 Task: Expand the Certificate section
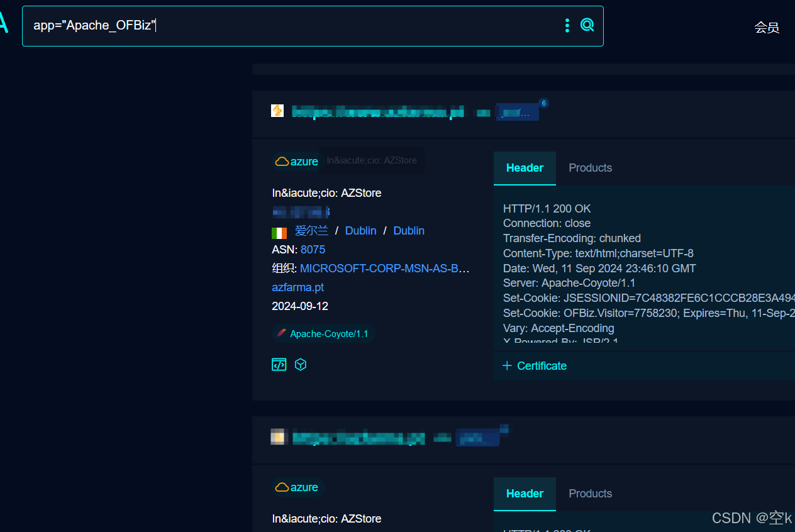click(x=535, y=366)
